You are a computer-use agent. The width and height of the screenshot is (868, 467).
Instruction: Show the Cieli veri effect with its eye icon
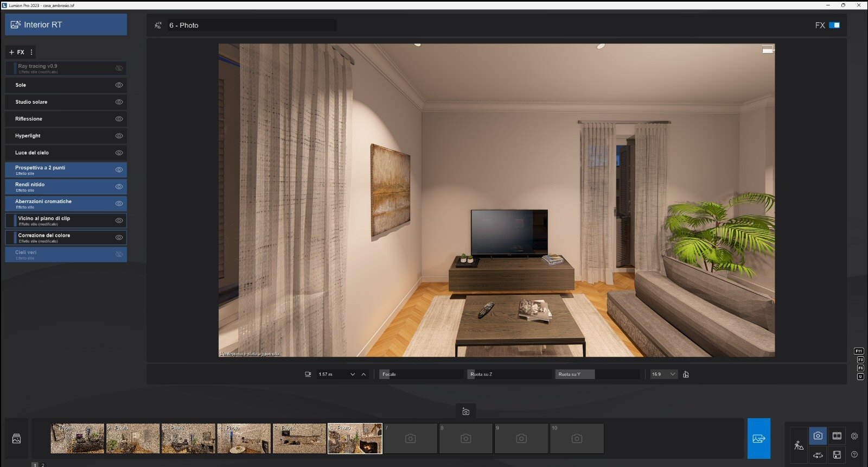(119, 254)
